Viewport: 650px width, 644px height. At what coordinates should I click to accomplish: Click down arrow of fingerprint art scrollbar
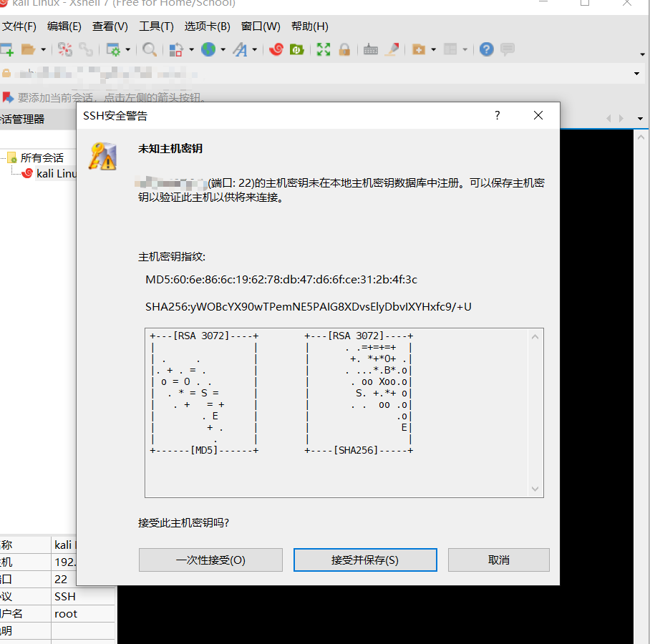[535, 489]
